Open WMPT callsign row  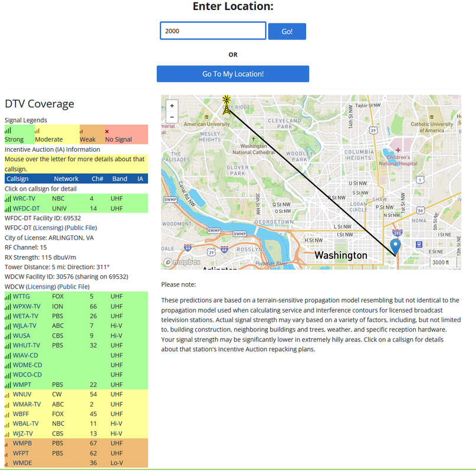coord(76,385)
